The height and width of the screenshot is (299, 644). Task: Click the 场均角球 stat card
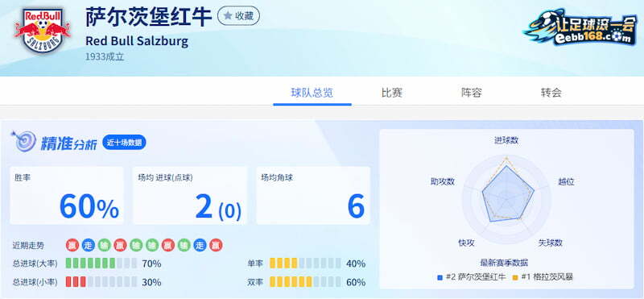(x=313, y=195)
